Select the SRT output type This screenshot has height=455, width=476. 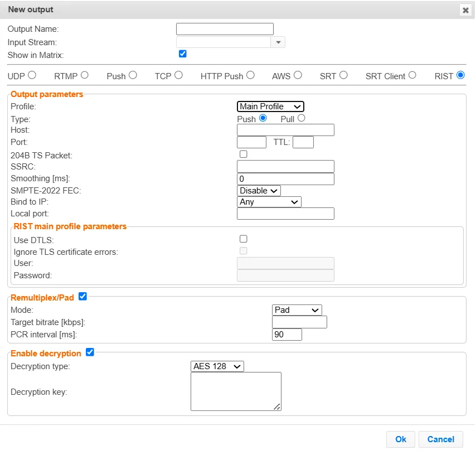click(x=343, y=75)
